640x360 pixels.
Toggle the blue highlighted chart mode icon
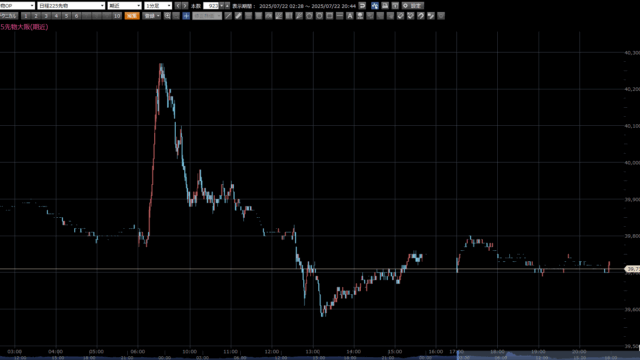(375, 6)
